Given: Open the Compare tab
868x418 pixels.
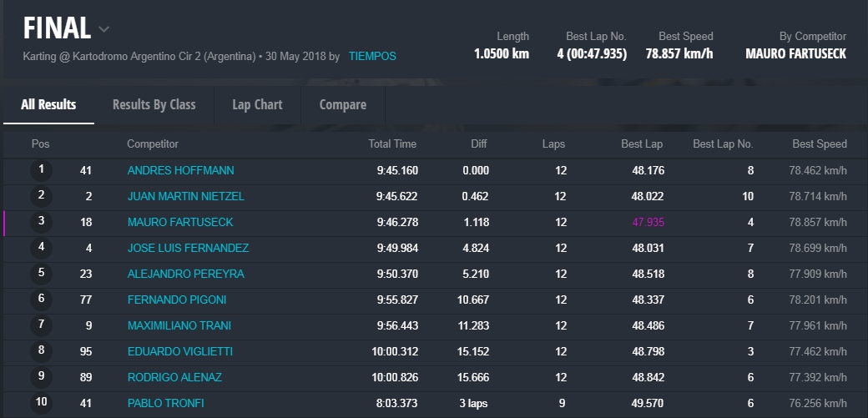Looking at the screenshot, I should pyautogui.click(x=342, y=105).
